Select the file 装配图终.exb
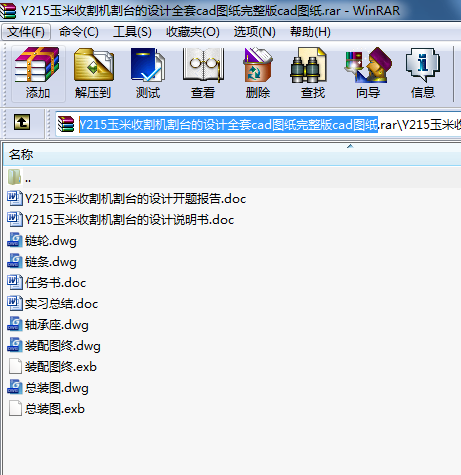Screen dimensions: 461x475 (x=52, y=367)
